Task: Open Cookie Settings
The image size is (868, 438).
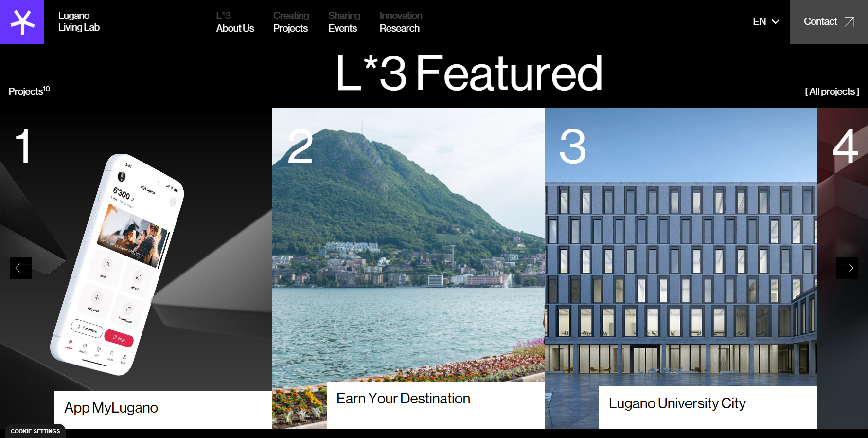Action: tap(35, 431)
